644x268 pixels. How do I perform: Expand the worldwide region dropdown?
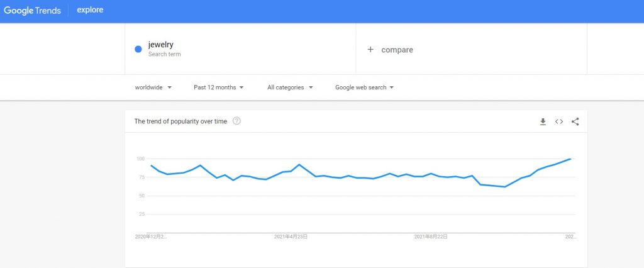point(153,87)
